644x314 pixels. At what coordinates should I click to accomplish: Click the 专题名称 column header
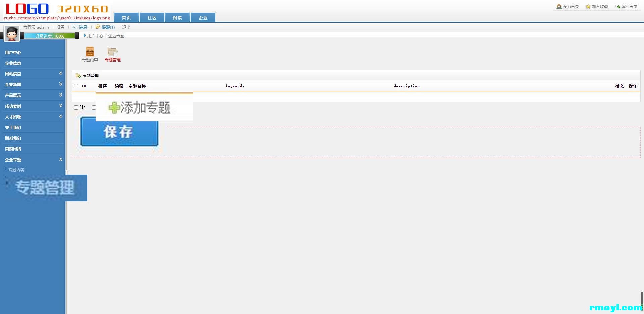point(137,86)
